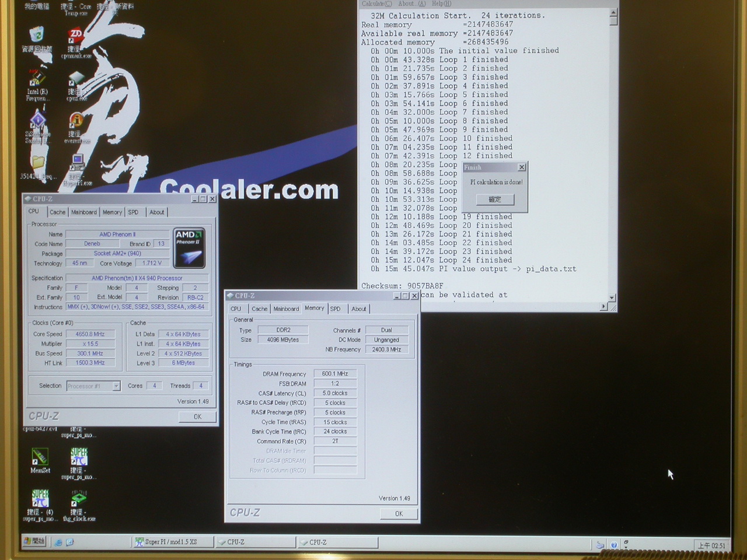Viewport: 747px width, 560px height.
Task: Click OK in the CPU-Z CPU window
Action: point(197,416)
